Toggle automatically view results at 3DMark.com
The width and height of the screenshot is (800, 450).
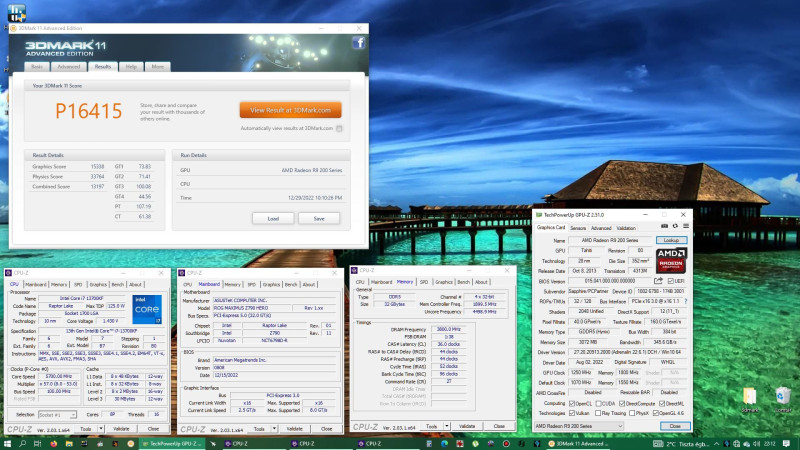pyautogui.click(x=339, y=129)
